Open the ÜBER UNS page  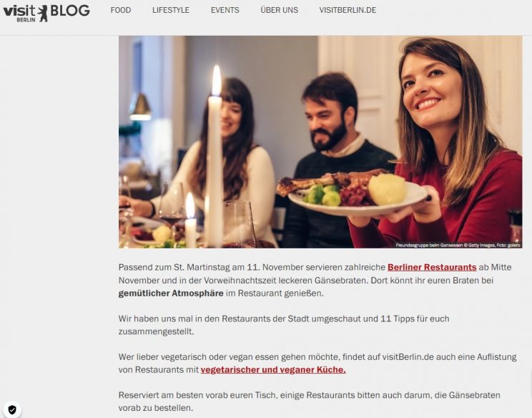(280, 10)
